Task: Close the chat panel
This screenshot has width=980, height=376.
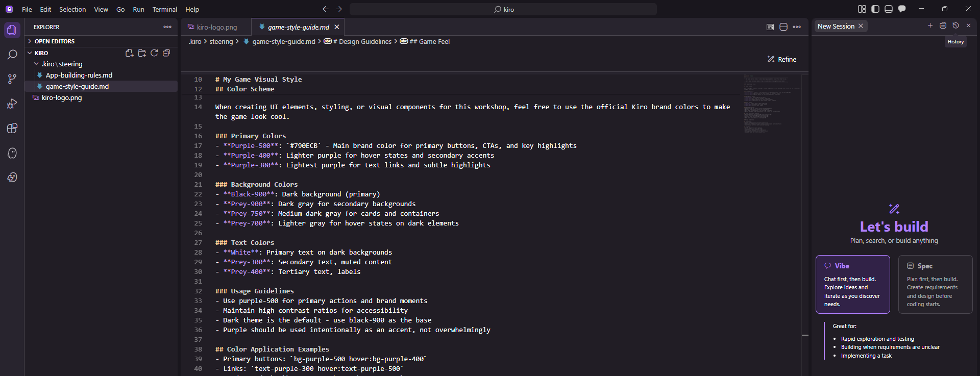Action: 968,26
